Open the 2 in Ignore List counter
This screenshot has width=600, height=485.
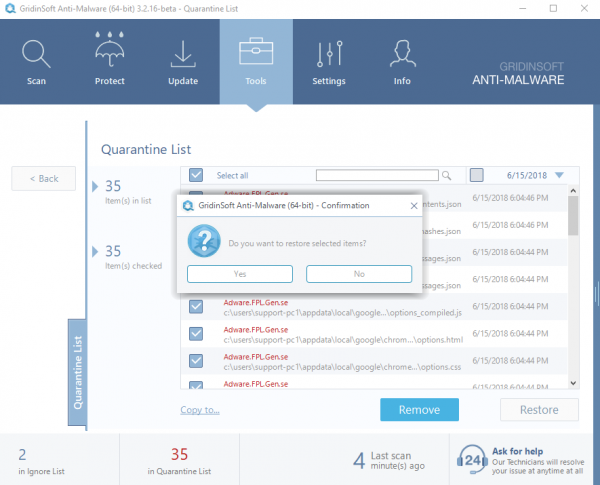(x=41, y=461)
